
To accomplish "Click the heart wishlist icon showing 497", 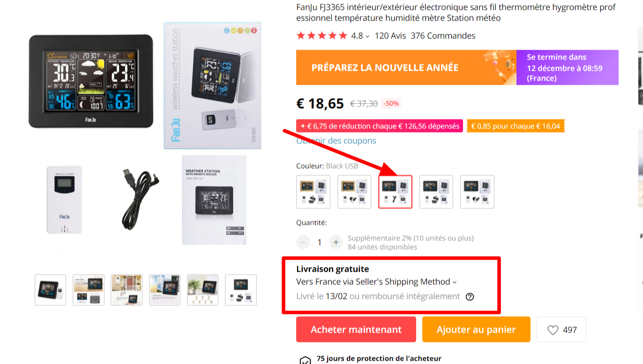I will pos(553,330).
